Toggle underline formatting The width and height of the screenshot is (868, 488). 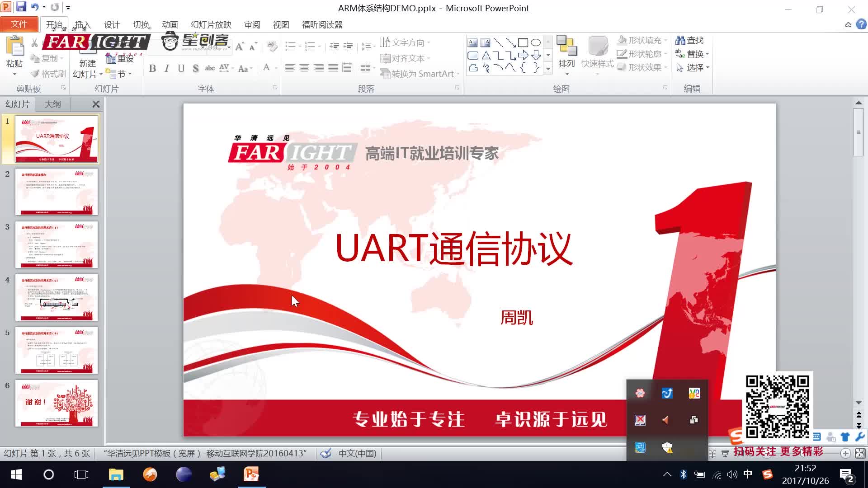[180, 69]
